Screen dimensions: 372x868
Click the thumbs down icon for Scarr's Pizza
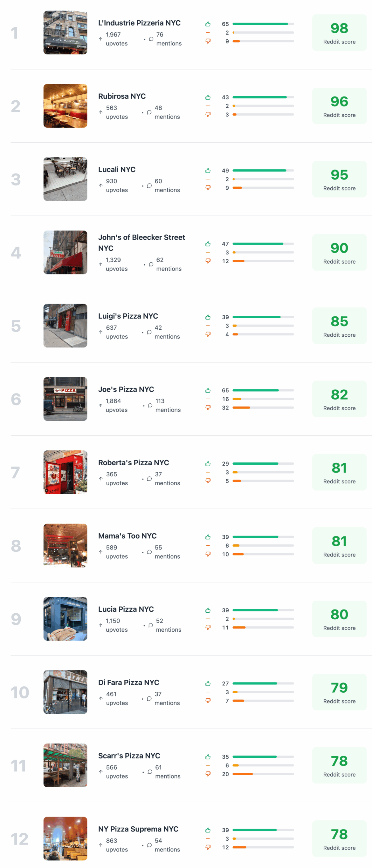click(208, 774)
